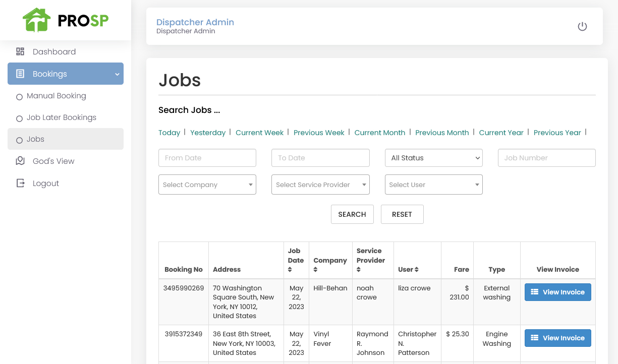Screen dimensions: 618x364
Task: Click user liza crowe
Action: click(x=414, y=288)
